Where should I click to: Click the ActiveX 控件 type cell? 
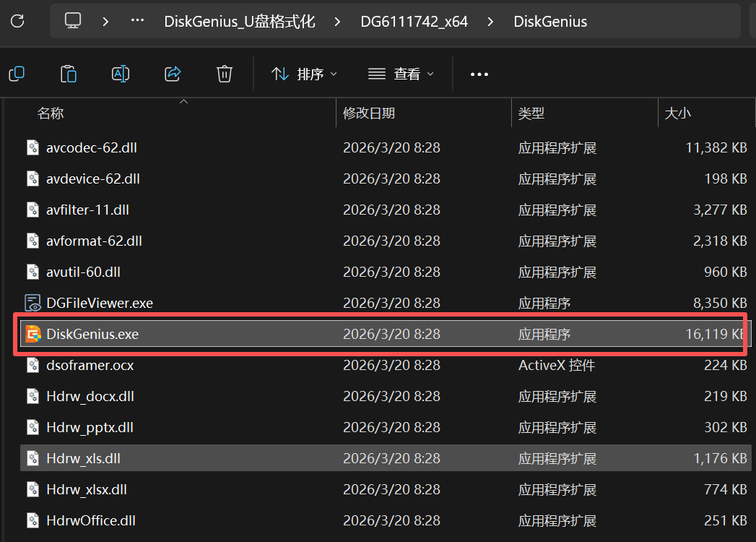(557, 366)
